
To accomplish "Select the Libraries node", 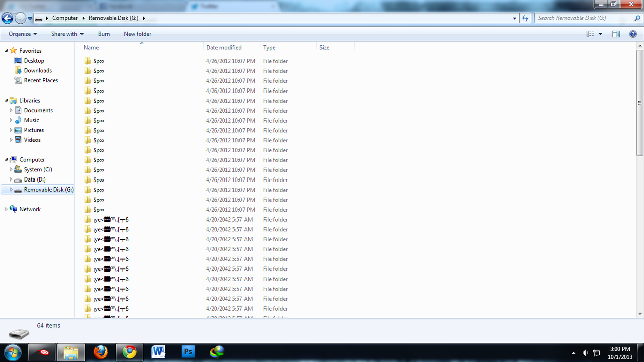I will click(30, 101).
